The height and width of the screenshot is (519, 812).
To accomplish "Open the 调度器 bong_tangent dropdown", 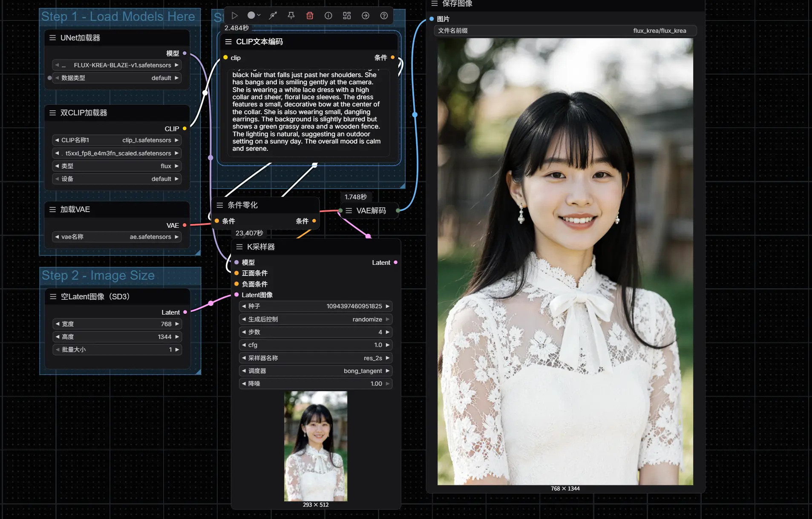I will [315, 371].
